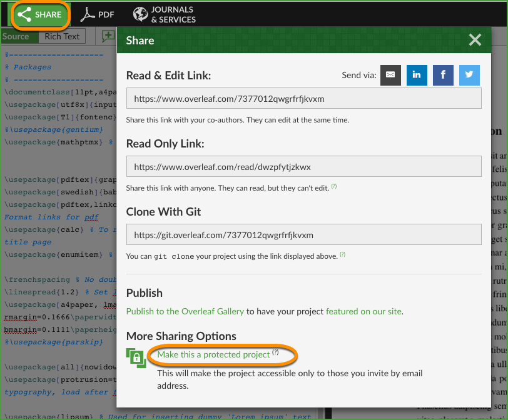This screenshot has height=420, width=508.
Task: Click the 'More Sharing Options' heading
Action: (181, 336)
